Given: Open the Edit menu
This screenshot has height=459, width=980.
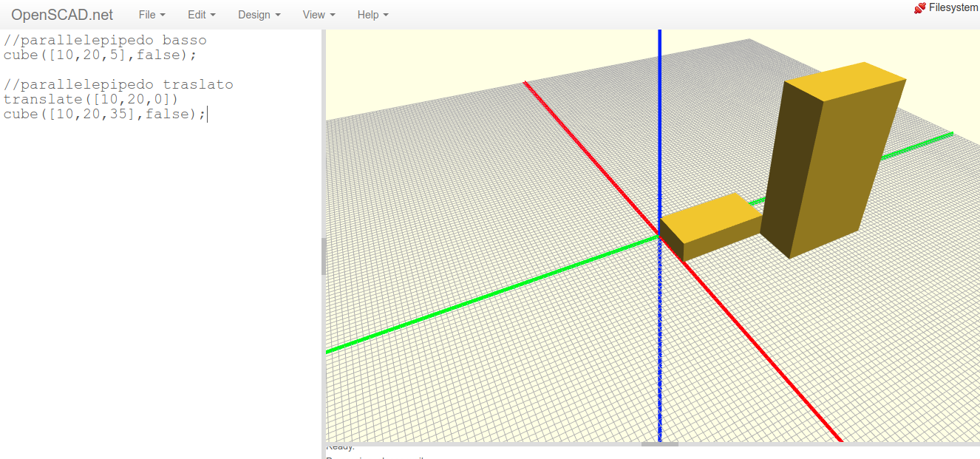Looking at the screenshot, I should tap(202, 15).
